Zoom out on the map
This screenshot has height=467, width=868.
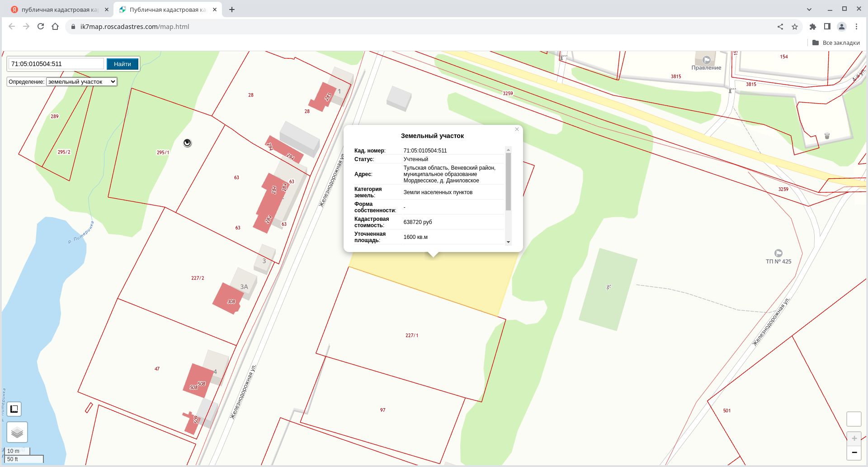click(x=854, y=453)
